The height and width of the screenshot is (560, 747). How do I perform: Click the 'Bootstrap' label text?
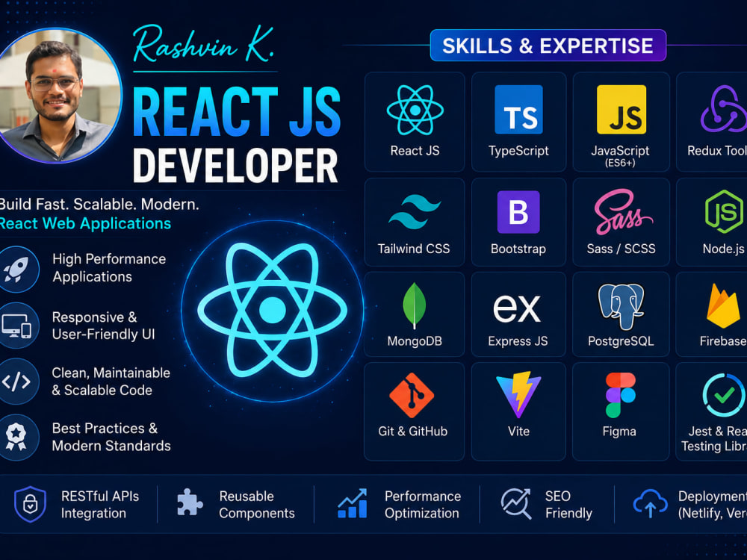click(518, 249)
